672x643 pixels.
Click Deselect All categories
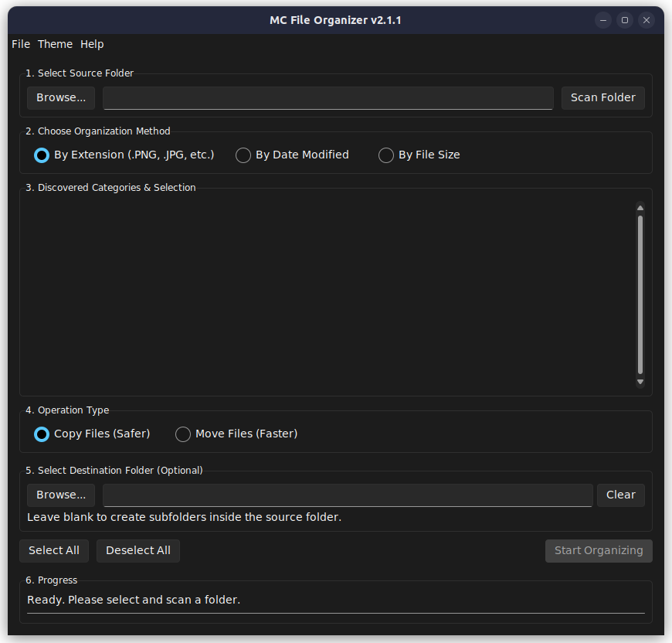coord(137,550)
